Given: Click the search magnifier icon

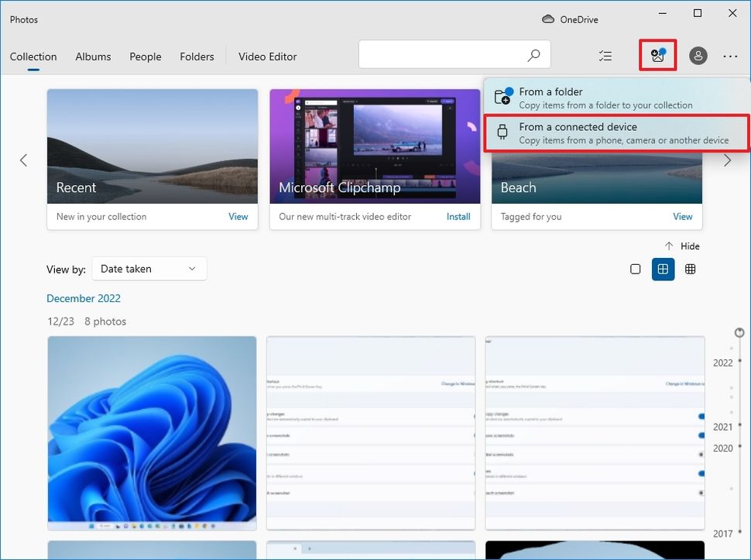Looking at the screenshot, I should pos(533,55).
